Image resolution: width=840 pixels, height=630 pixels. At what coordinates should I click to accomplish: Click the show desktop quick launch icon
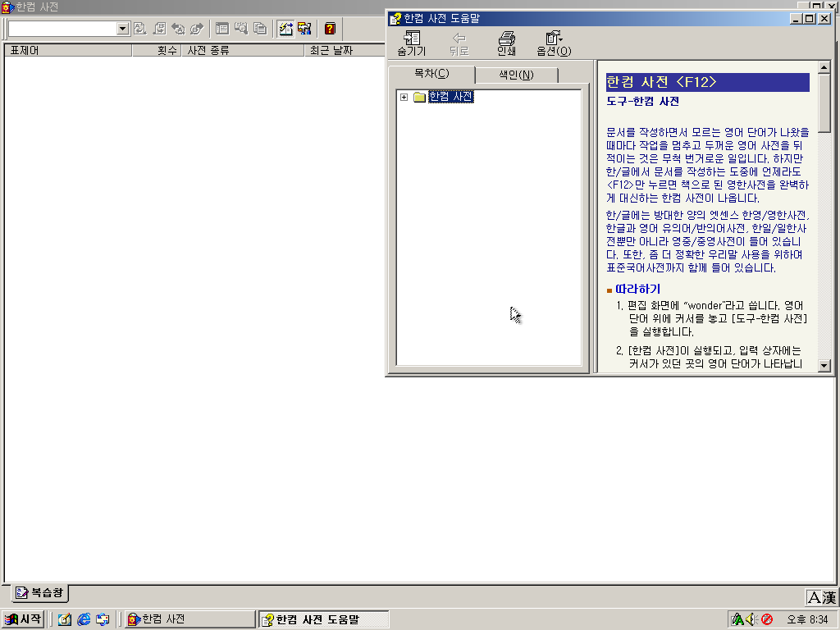(x=103, y=620)
